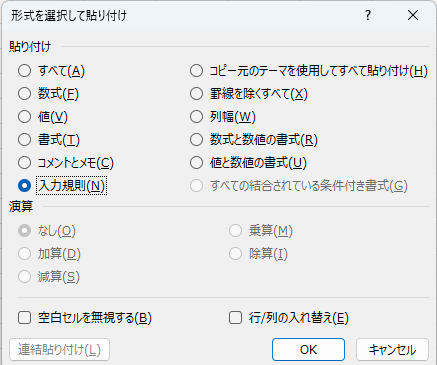Open help via question mark icon
The image size is (437, 365).
pyautogui.click(x=368, y=15)
